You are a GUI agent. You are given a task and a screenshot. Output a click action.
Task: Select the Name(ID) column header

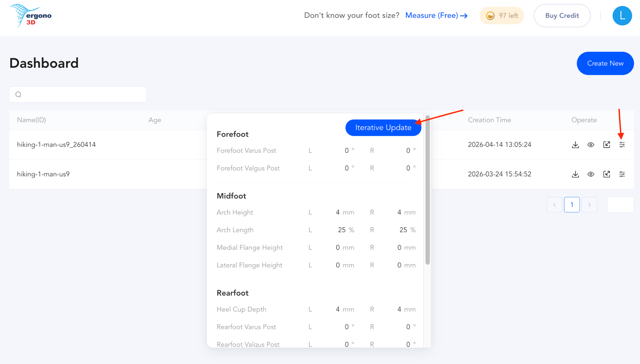(x=31, y=120)
